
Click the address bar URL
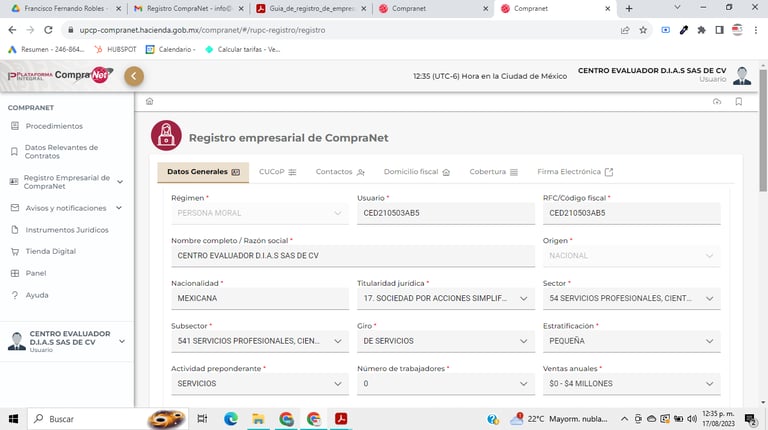coord(202,30)
